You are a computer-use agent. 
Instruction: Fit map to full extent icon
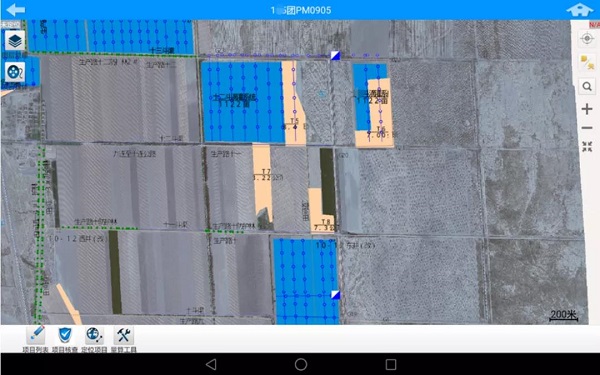click(587, 146)
